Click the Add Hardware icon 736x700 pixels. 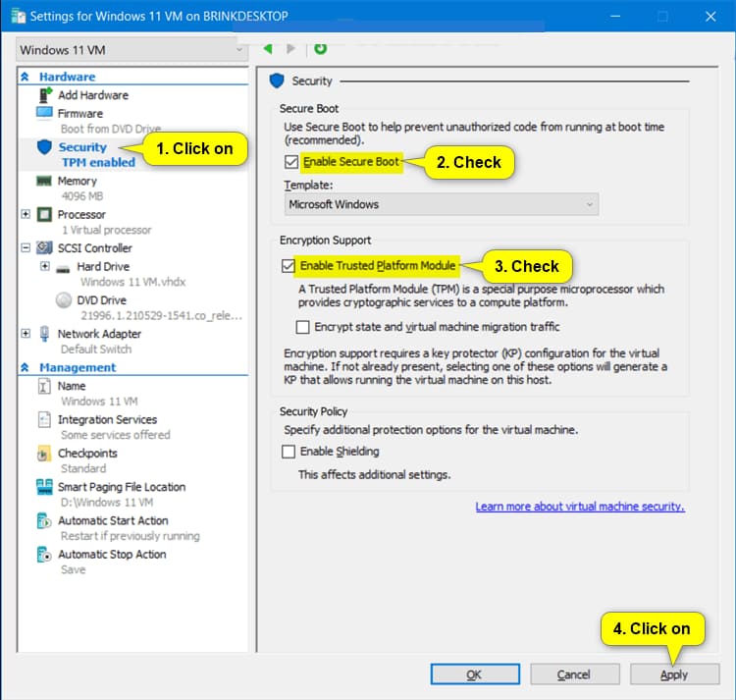[44, 95]
